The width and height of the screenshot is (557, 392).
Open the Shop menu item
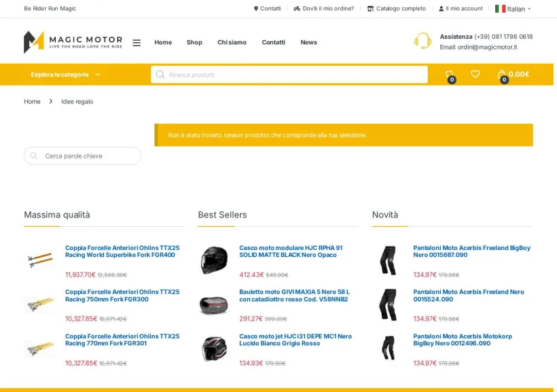[194, 42]
